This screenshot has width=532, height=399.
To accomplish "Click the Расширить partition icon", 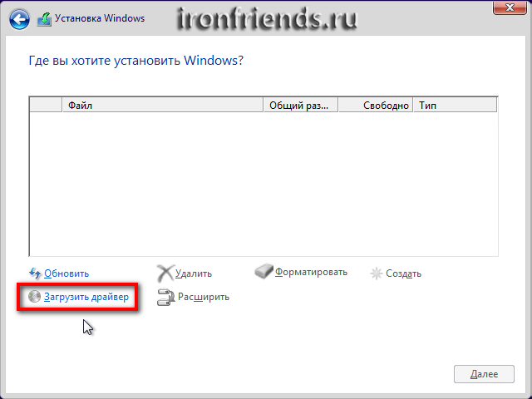I will tap(165, 297).
